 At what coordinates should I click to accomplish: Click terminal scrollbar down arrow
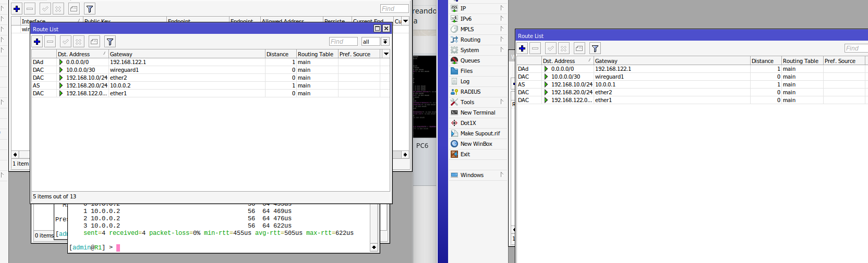click(x=374, y=247)
